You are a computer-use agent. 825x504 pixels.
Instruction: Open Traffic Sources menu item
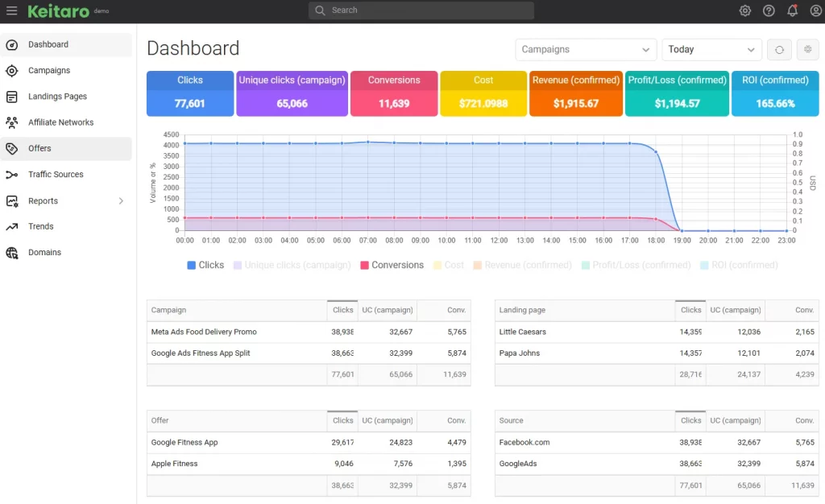pos(56,175)
